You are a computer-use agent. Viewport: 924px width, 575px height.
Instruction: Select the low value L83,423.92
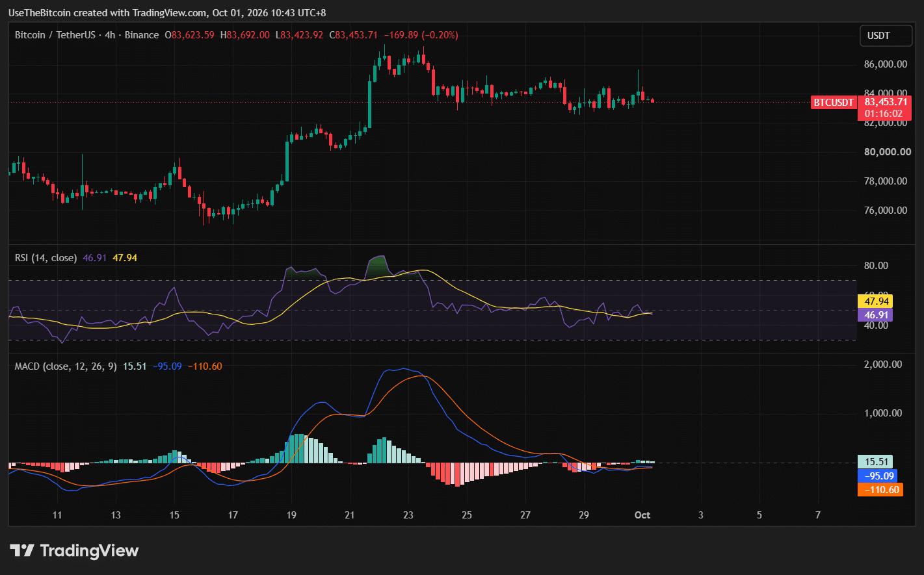299,35
